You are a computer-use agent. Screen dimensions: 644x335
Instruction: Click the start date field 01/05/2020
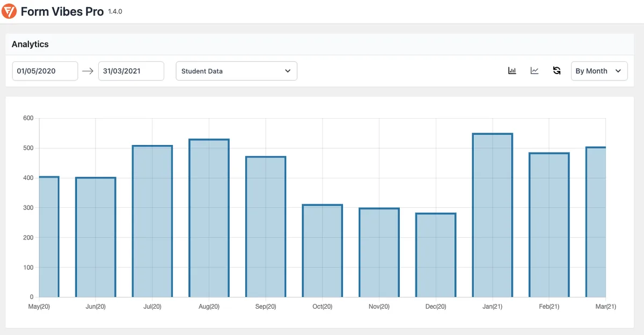(x=45, y=71)
